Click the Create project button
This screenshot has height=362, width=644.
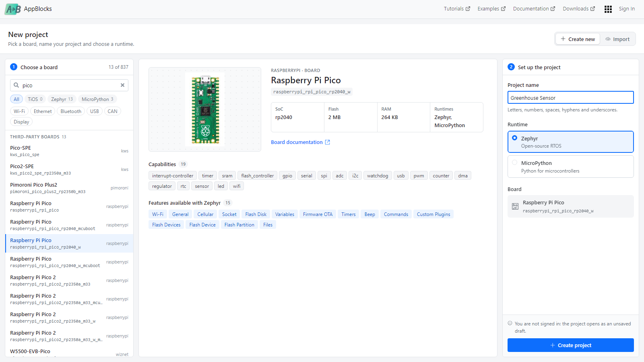[x=571, y=345]
